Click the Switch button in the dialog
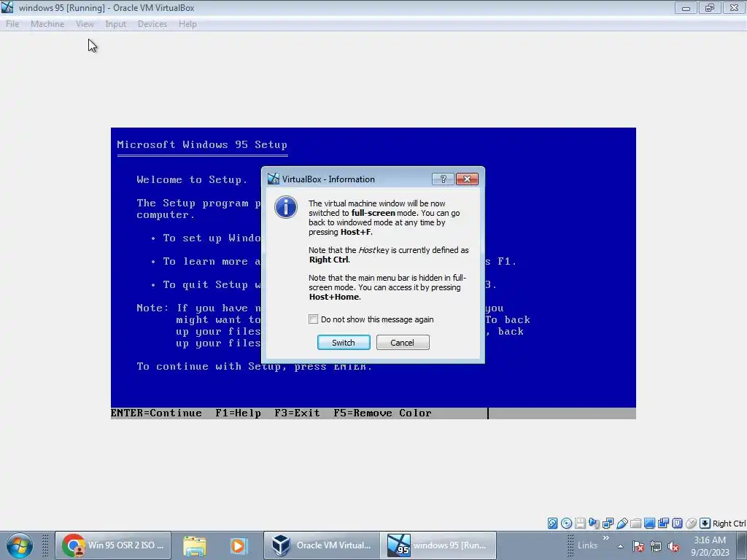This screenshot has width=747, height=560. pyautogui.click(x=344, y=343)
